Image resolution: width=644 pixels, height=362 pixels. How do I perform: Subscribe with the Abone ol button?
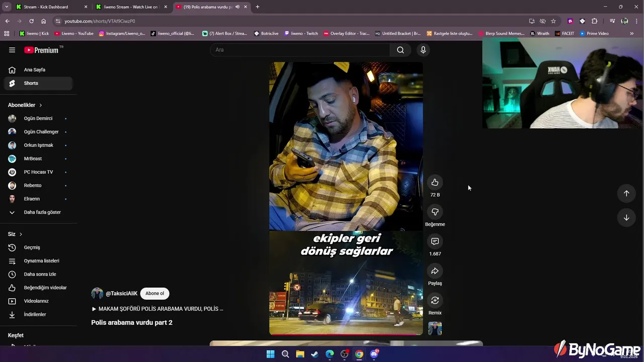[x=154, y=294]
